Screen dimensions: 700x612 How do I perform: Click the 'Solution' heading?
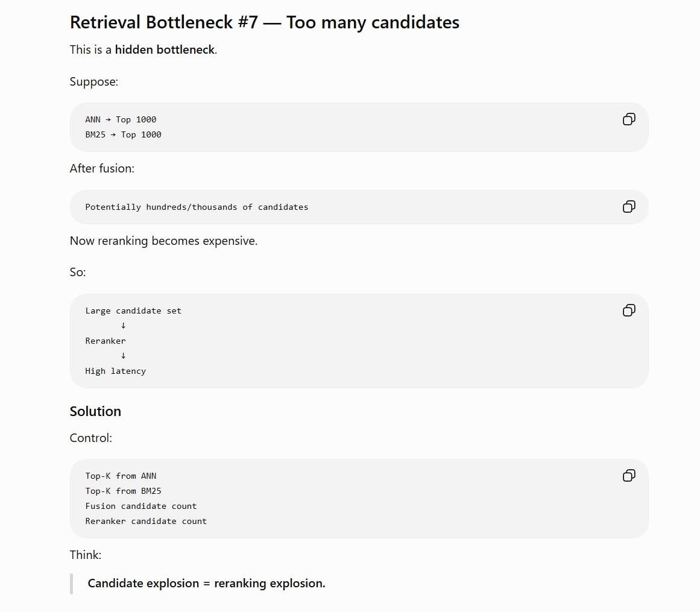[95, 411]
